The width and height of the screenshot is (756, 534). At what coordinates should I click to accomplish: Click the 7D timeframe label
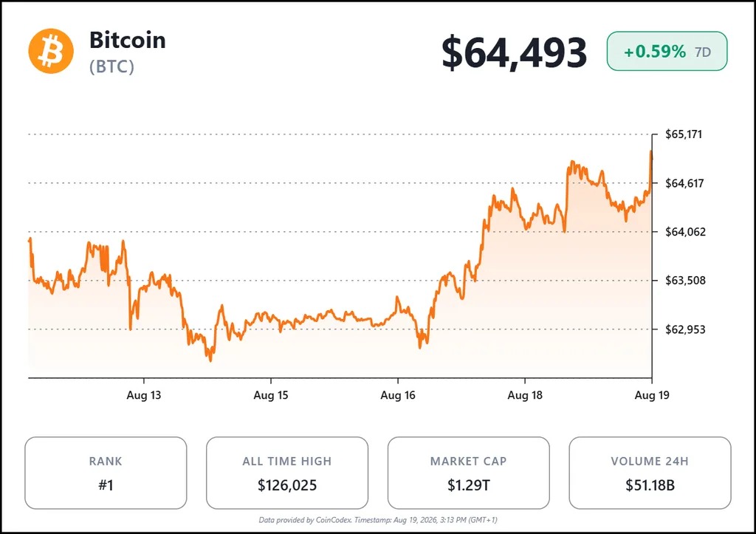click(x=703, y=52)
